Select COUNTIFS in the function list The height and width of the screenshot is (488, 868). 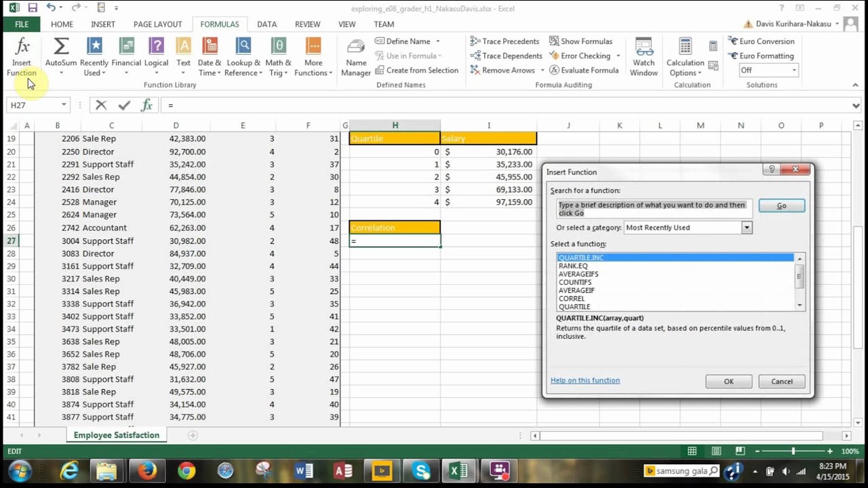point(575,282)
